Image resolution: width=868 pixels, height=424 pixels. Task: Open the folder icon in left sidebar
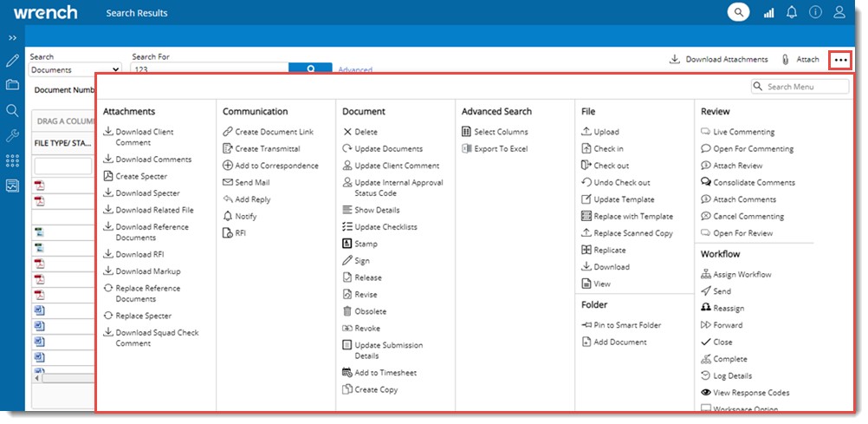[12, 85]
